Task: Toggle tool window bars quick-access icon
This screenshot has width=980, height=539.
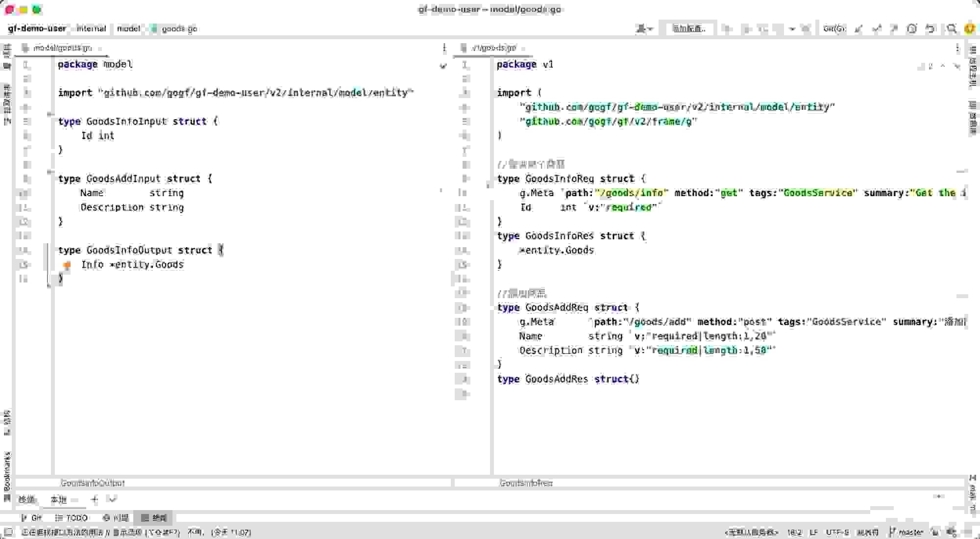Action: (x=8, y=532)
